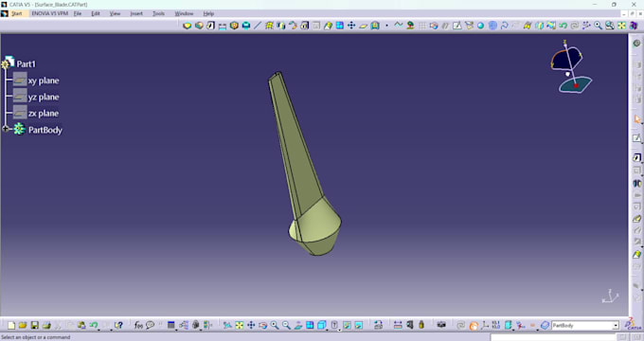
Task: Click the Measure Inertia weight icon
Action: 421,325
